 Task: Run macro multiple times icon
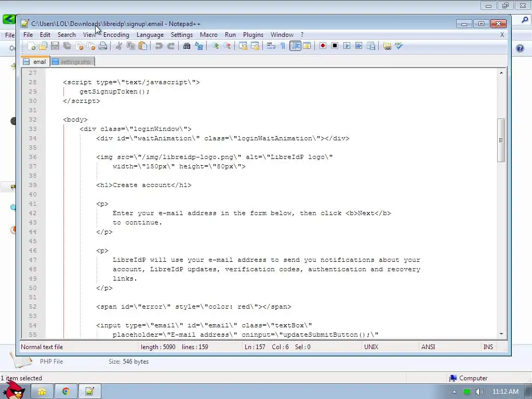pos(358,46)
